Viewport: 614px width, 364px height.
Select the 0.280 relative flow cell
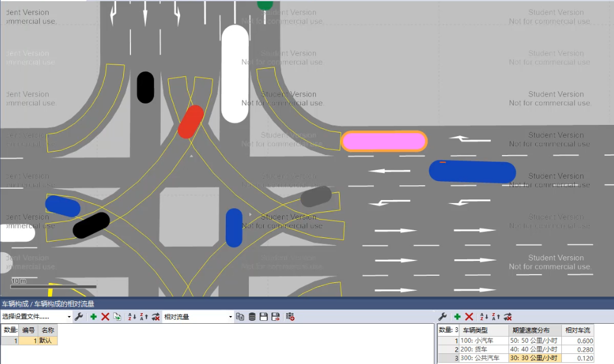(x=578, y=349)
